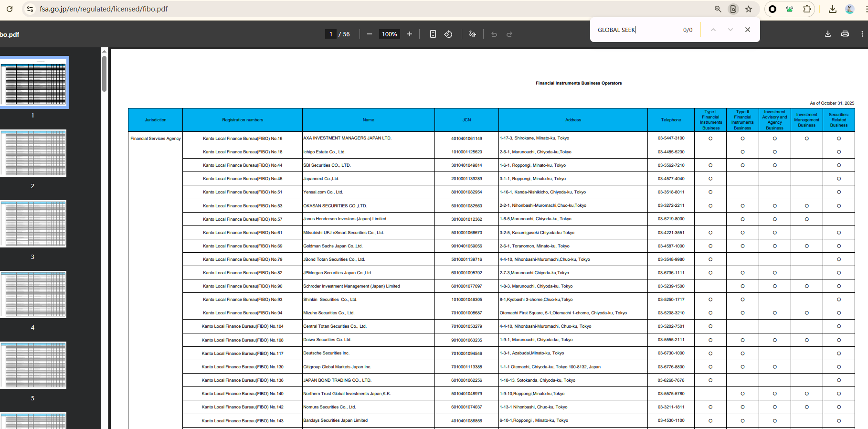
Task: Print the PDF document
Action: pos(845,34)
